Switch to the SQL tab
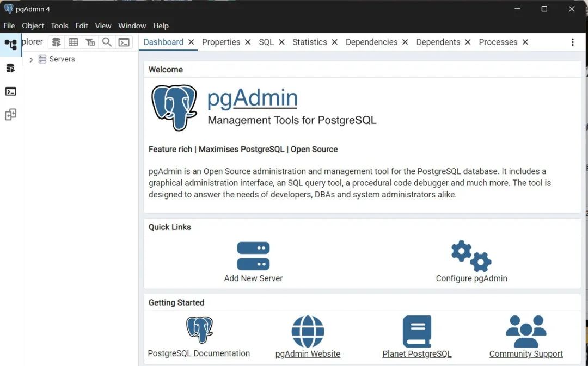Image resolution: width=588 pixels, height=366 pixels. (x=266, y=42)
